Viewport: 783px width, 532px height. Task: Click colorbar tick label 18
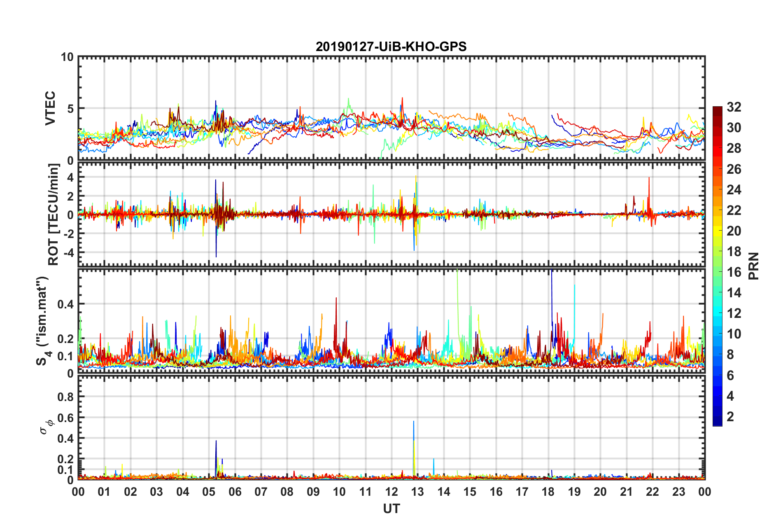[x=734, y=251]
